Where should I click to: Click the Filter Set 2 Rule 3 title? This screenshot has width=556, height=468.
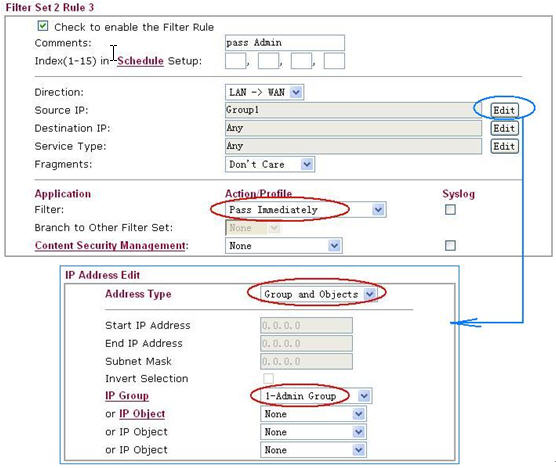pyautogui.click(x=50, y=7)
